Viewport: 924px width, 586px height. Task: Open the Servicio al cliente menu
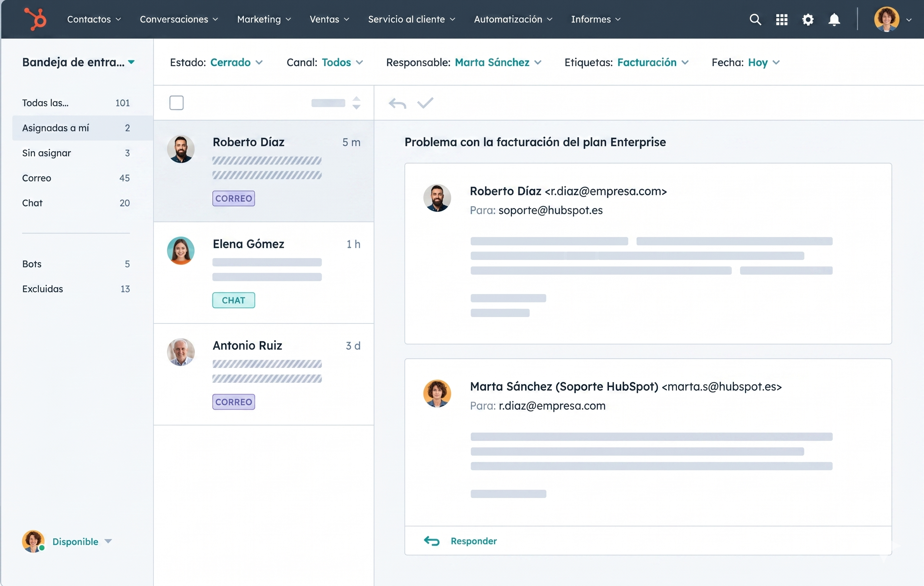coord(412,19)
